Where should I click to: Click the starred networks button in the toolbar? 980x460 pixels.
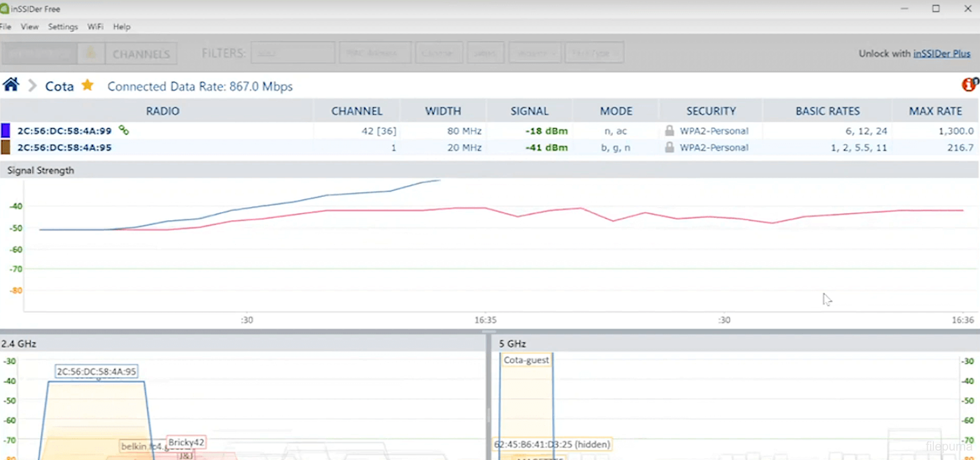[x=91, y=54]
